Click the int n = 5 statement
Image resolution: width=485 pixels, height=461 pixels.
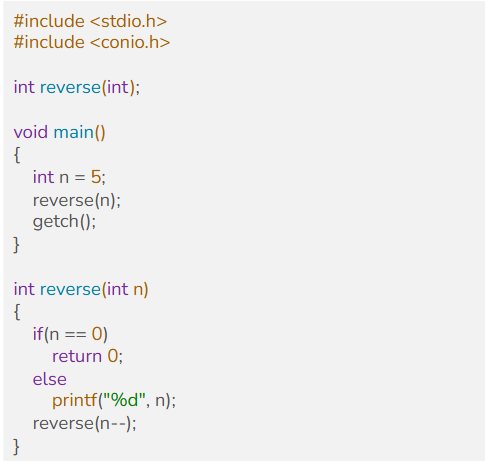coord(69,177)
